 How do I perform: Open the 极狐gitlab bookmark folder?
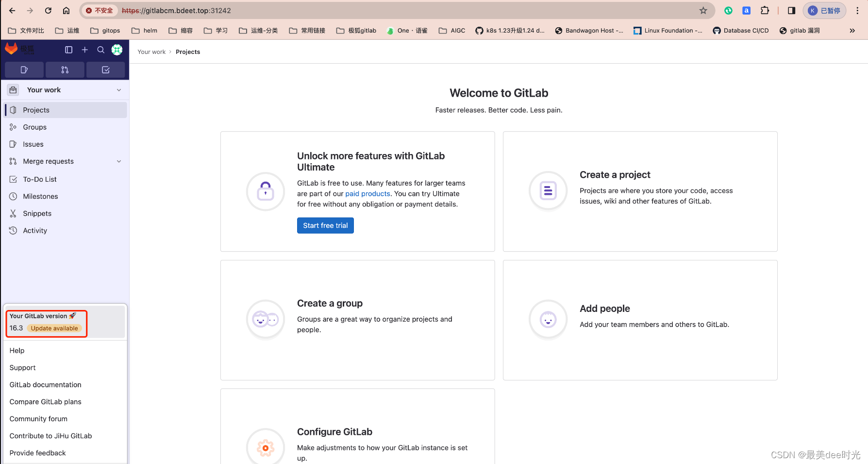click(356, 31)
